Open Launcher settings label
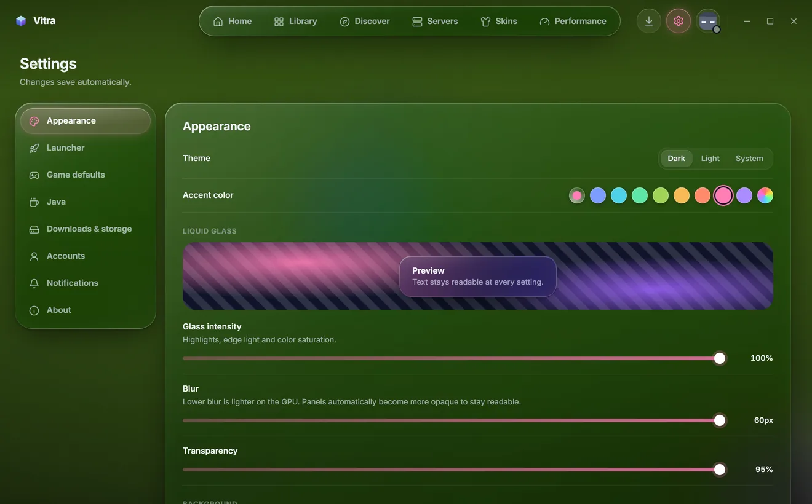The height and width of the screenshot is (504, 812). click(x=65, y=148)
